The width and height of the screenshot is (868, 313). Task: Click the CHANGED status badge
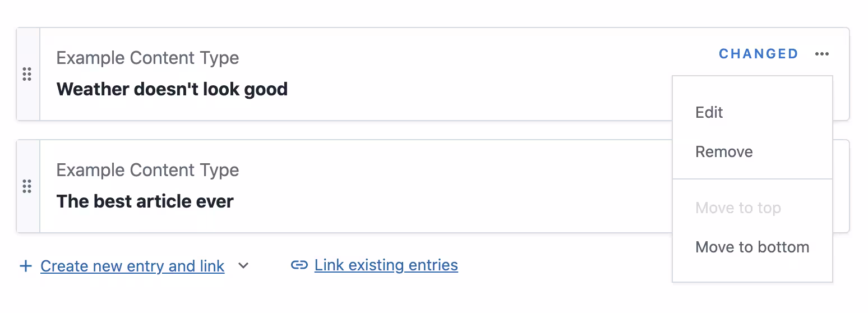pos(759,54)
